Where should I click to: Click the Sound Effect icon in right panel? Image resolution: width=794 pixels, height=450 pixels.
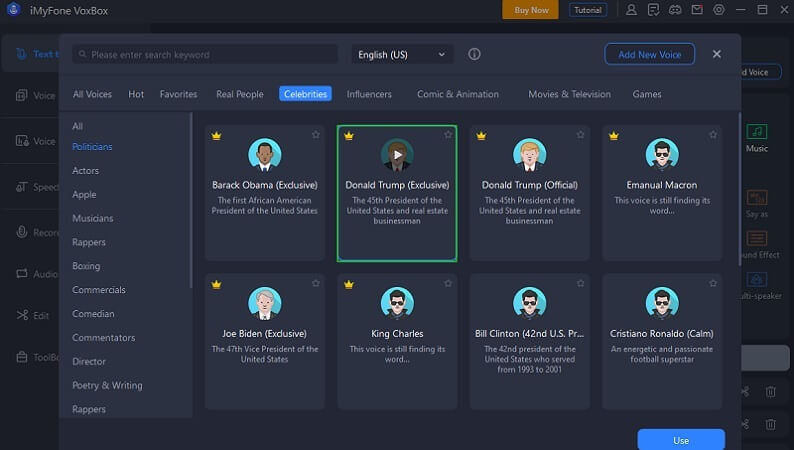pos(757,238)
